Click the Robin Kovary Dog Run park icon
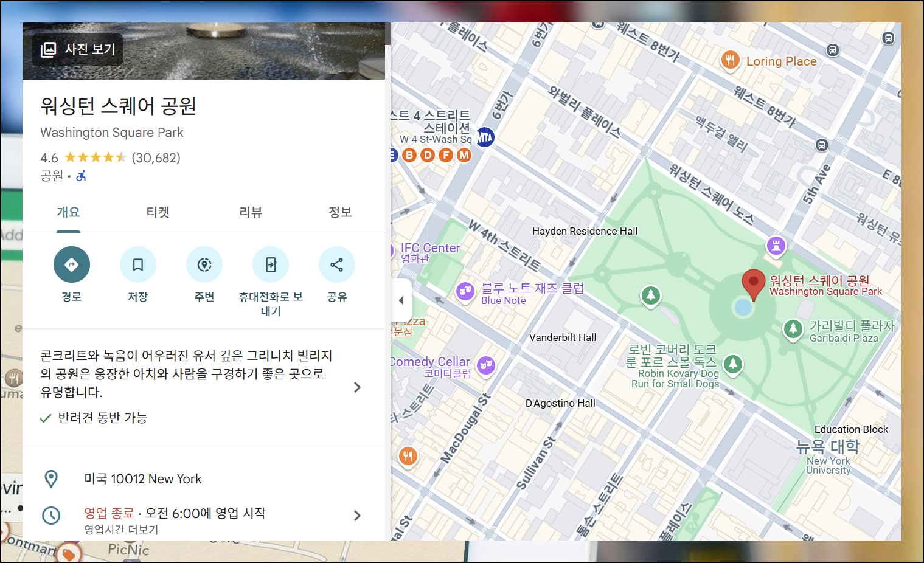 point(733,365)
